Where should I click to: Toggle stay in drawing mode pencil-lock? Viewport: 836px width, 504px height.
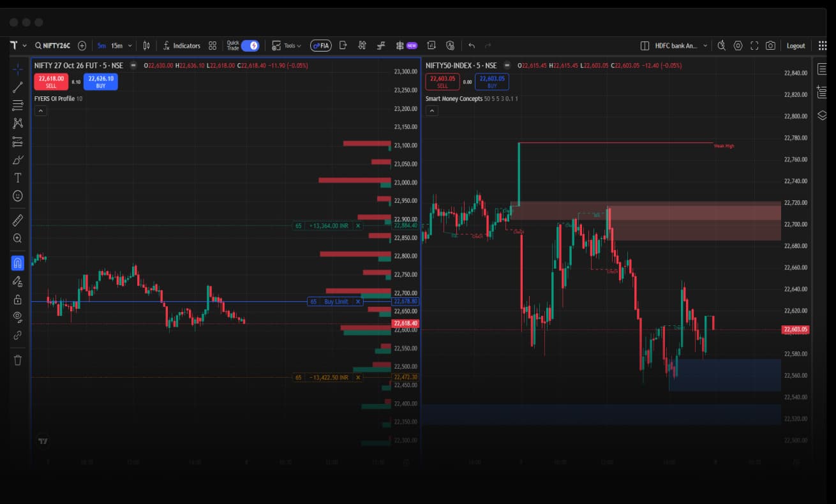click(x=18, y=281)
